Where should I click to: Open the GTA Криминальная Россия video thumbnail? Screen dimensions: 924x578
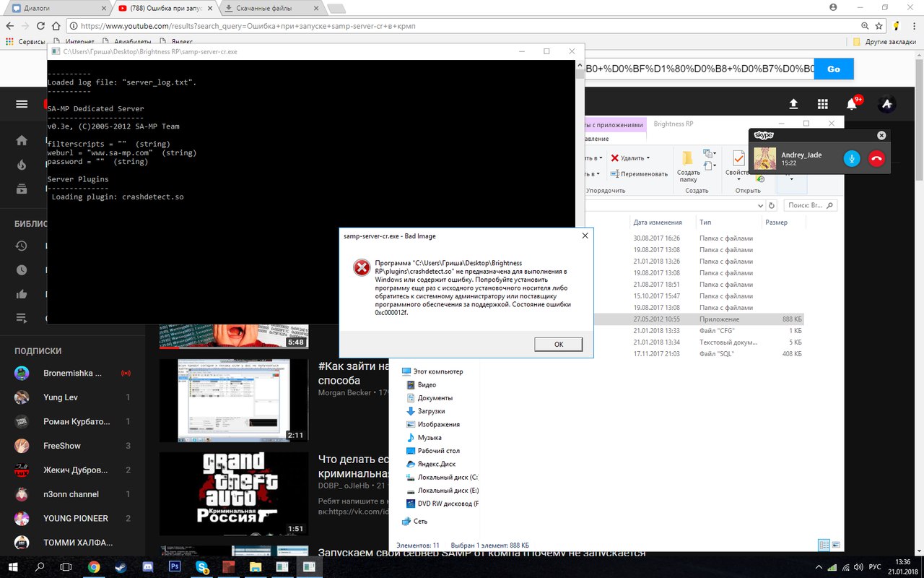pyautogui.click(x=234, y=494)
